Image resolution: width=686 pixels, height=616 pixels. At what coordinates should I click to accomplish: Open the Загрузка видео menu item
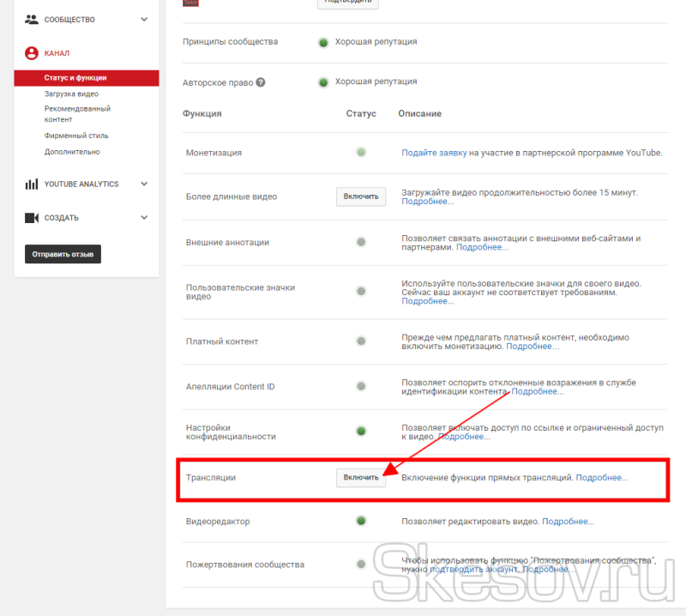point(71,94)
